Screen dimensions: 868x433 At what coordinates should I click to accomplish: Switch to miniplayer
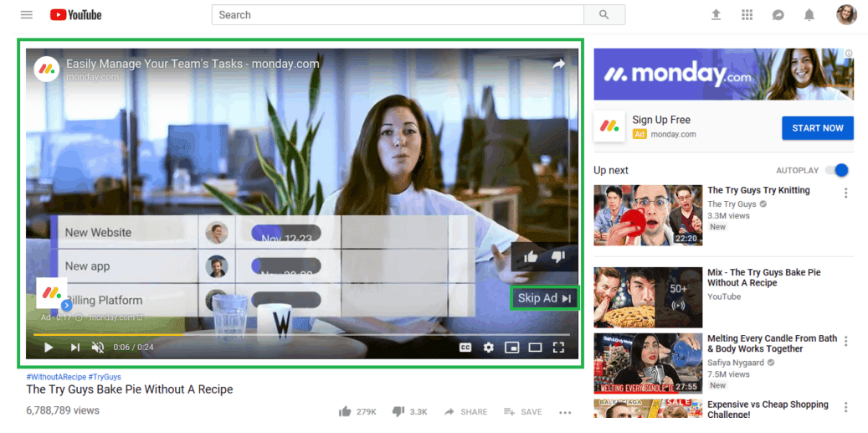tap(512, 348)
